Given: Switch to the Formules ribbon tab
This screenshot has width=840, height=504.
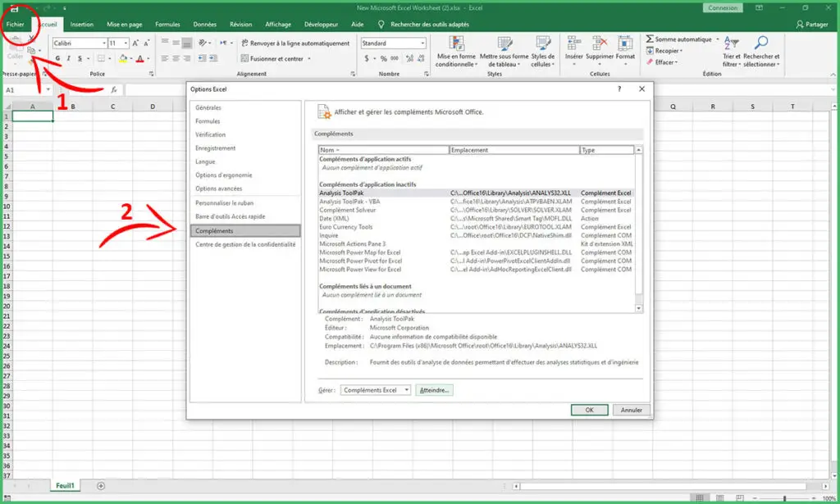Looking at the screenshot, I should tap(167, 24).
